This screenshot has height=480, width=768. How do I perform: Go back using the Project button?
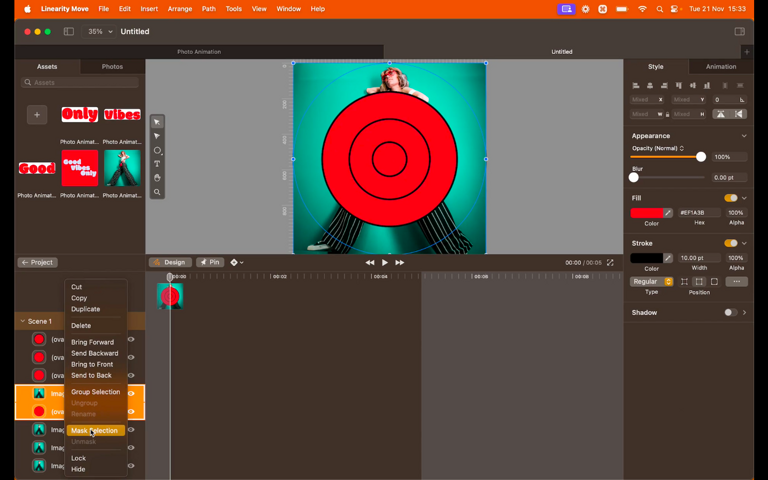(37, 263)
